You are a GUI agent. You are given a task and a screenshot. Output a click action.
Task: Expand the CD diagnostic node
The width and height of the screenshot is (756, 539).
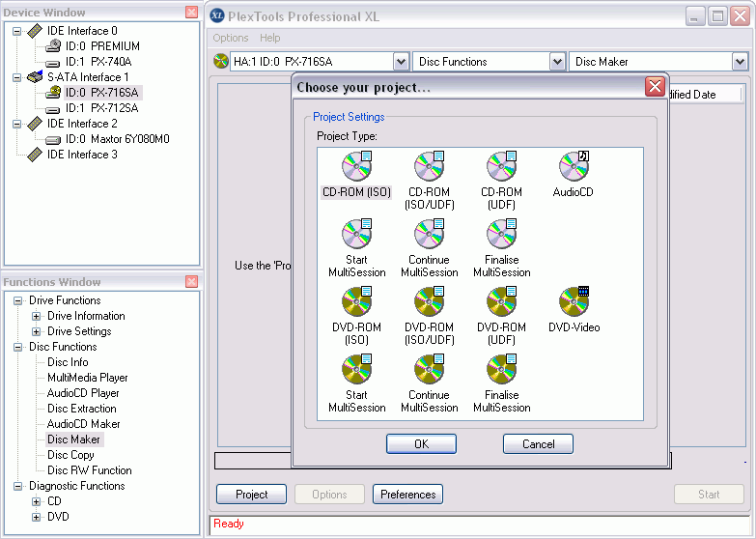(x=36, y=501)
